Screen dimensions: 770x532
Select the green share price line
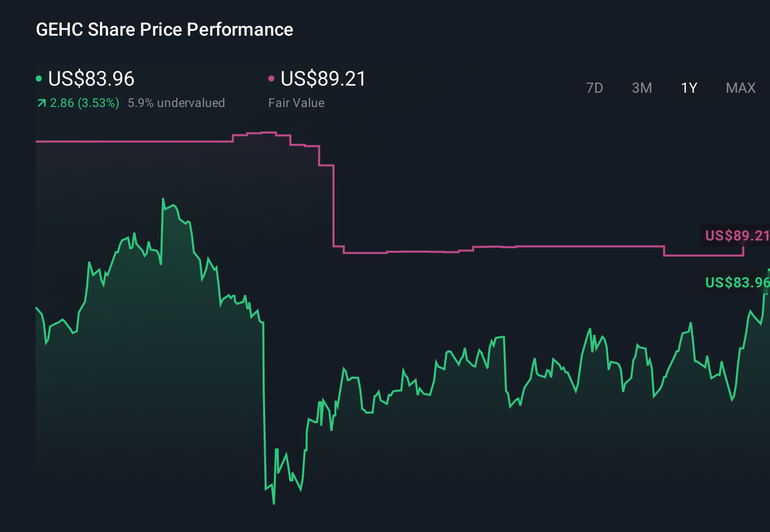163,199
